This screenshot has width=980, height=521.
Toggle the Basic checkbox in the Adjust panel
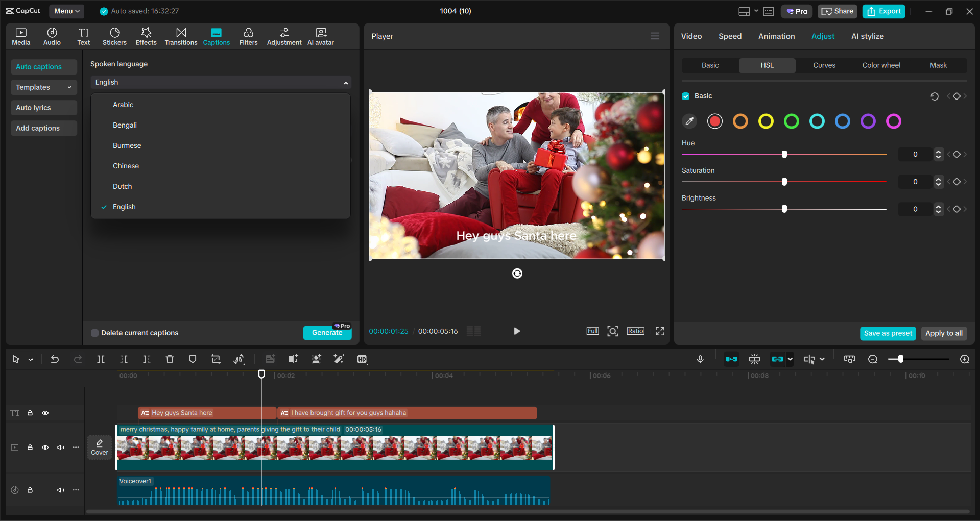coord(685,96)
